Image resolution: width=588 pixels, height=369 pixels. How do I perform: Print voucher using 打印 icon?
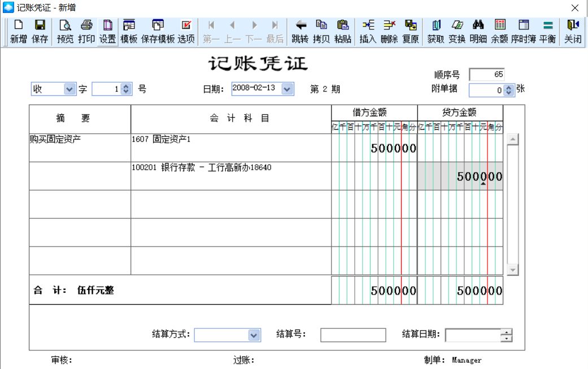86,32
